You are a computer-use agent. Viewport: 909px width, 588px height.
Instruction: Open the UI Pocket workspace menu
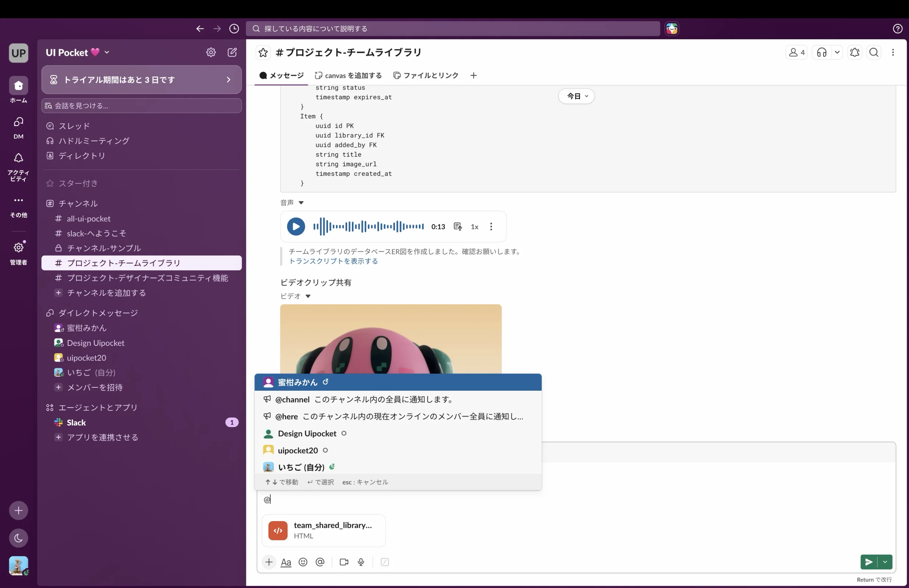point(78,52)
